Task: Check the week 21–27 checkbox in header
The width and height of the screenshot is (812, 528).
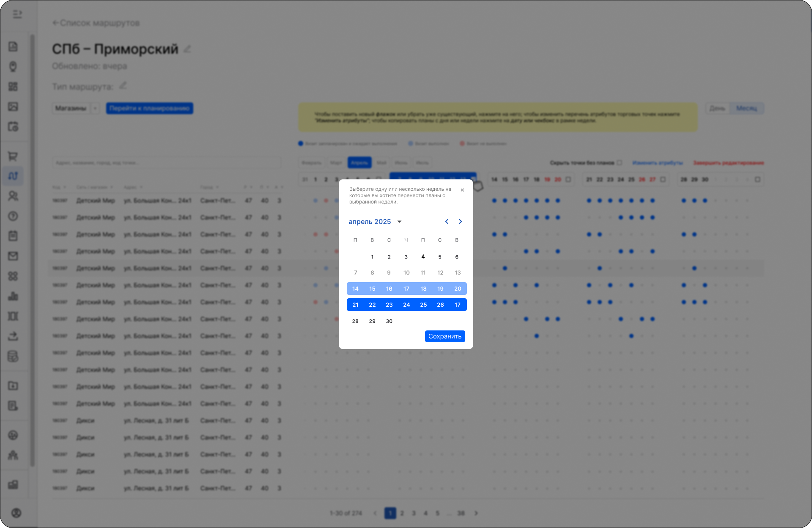Action: coord(663,179)
